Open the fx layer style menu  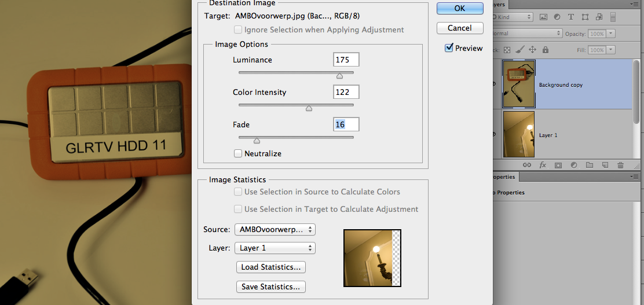coord(543,165)
